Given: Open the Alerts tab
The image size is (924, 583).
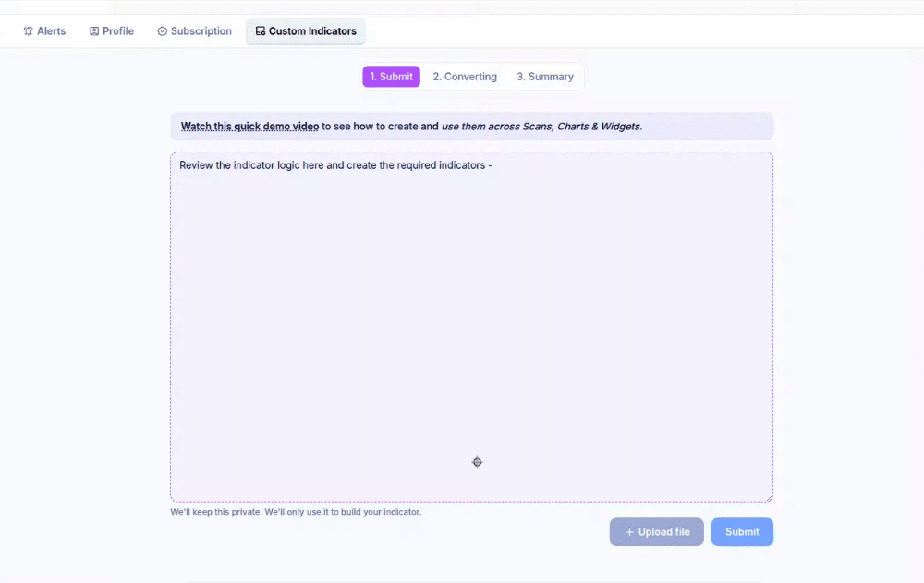Looking at the screenshot, I should pyautogui.click(x=51, y=31).
